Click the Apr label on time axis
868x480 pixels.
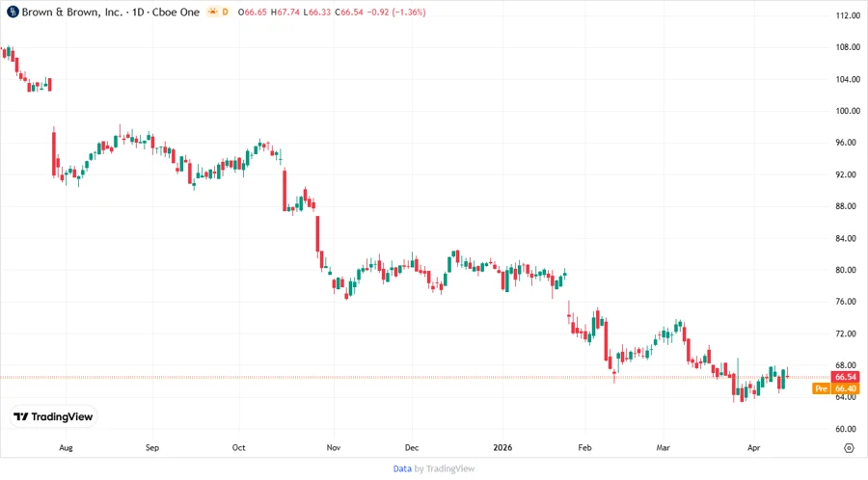753,447
